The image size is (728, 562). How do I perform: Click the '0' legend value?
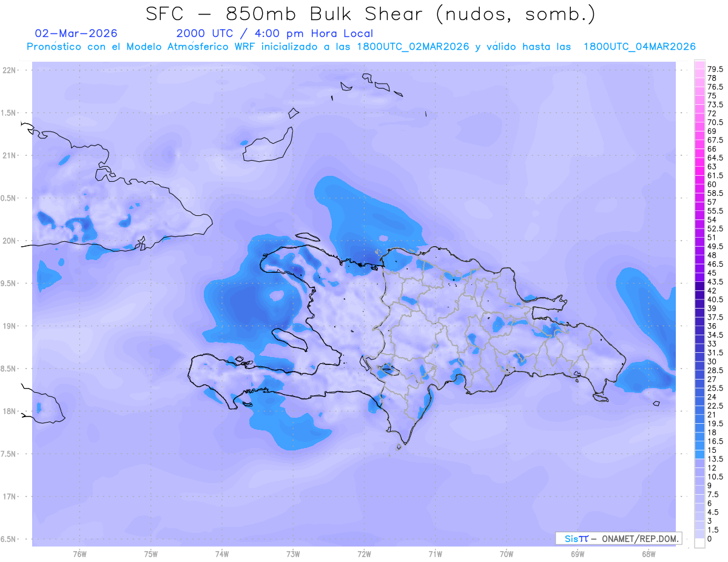pyautogui.click(x=709, y=538)
